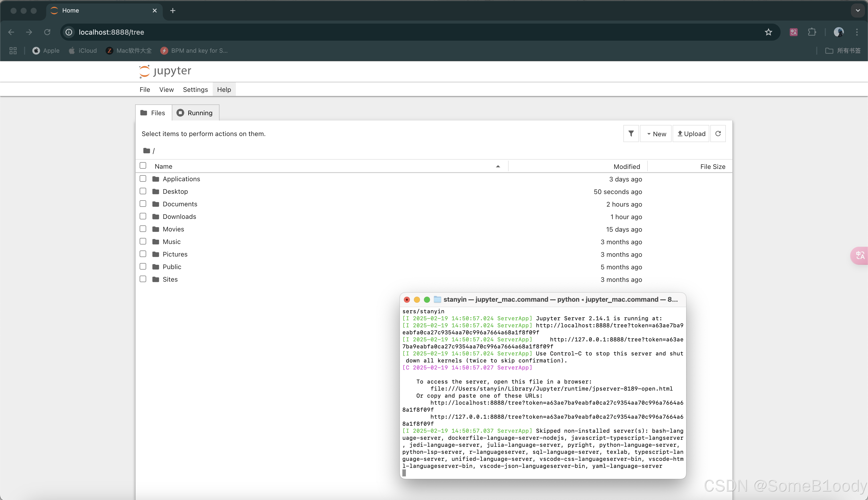Switch to the Files tab
The image size is (868, 500).
[x=153, y=113]
